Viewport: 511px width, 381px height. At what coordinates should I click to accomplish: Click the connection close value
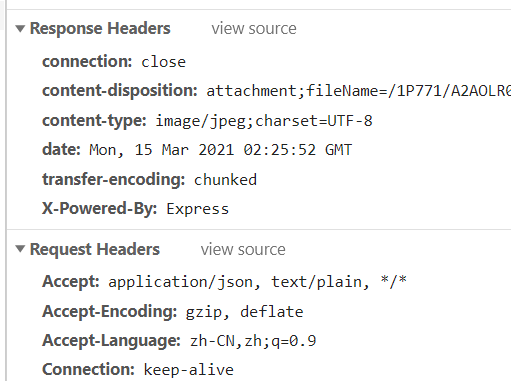click(x=163, y=62)
